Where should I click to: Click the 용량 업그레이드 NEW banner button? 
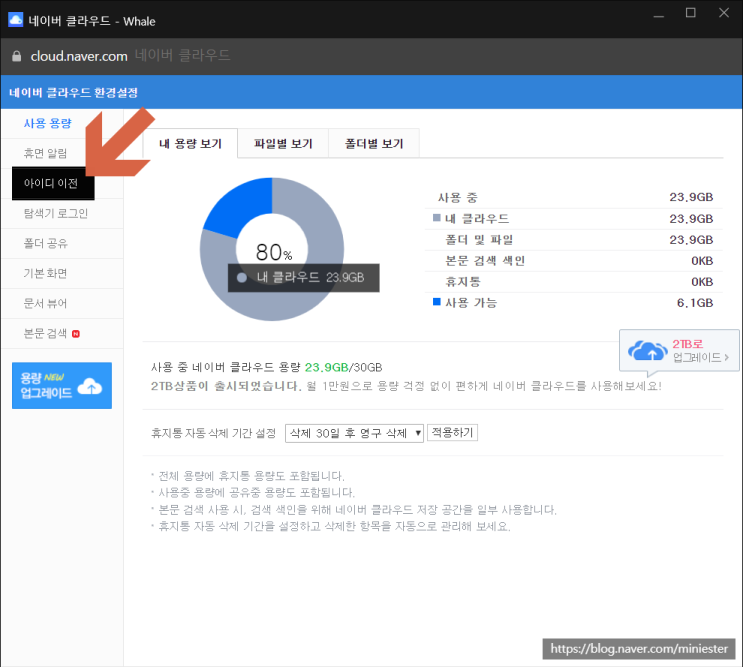[62, 386]
